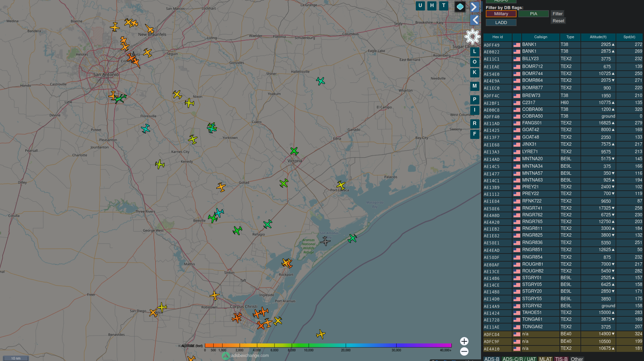Click the F map control button
This screenshot has width=644, height=361.
pyautogui.click(x=475, y=134)
